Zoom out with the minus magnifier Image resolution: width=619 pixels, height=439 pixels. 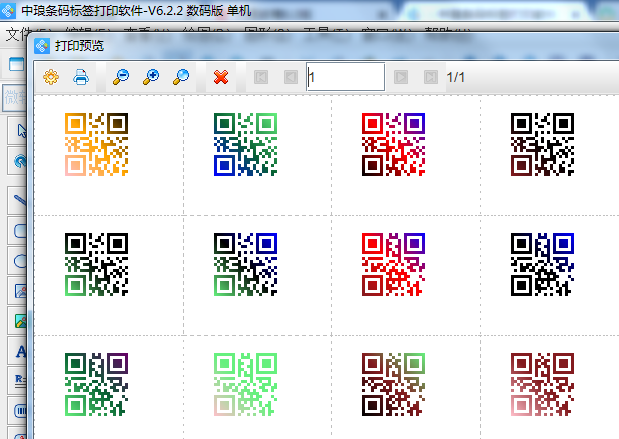click(120, 77)
